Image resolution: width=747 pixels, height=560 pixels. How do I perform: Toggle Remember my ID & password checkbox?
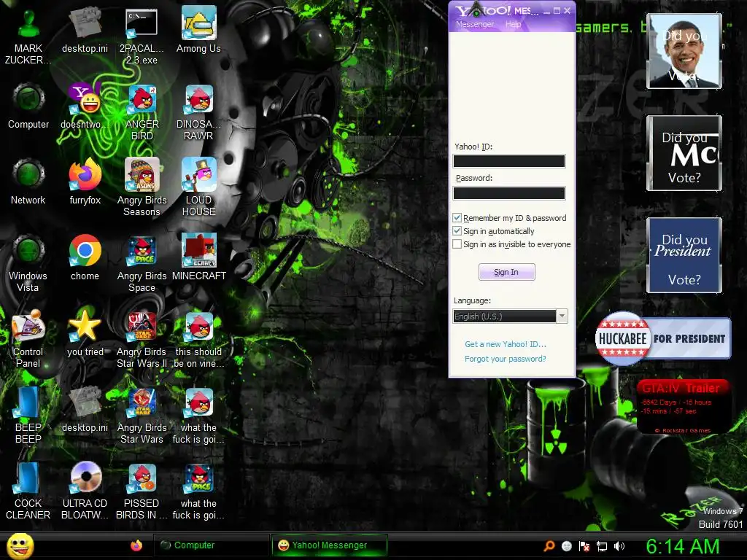tap(457, 217)
